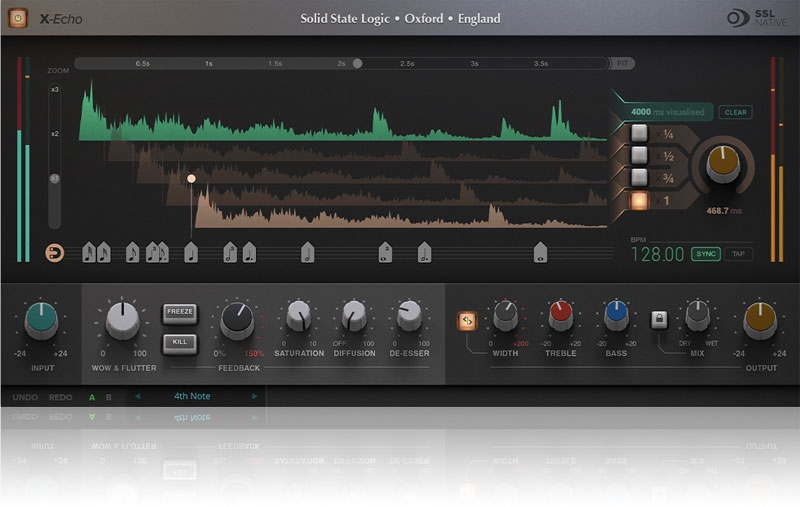Select the dotted quarter note delay marker

[249, 252]
